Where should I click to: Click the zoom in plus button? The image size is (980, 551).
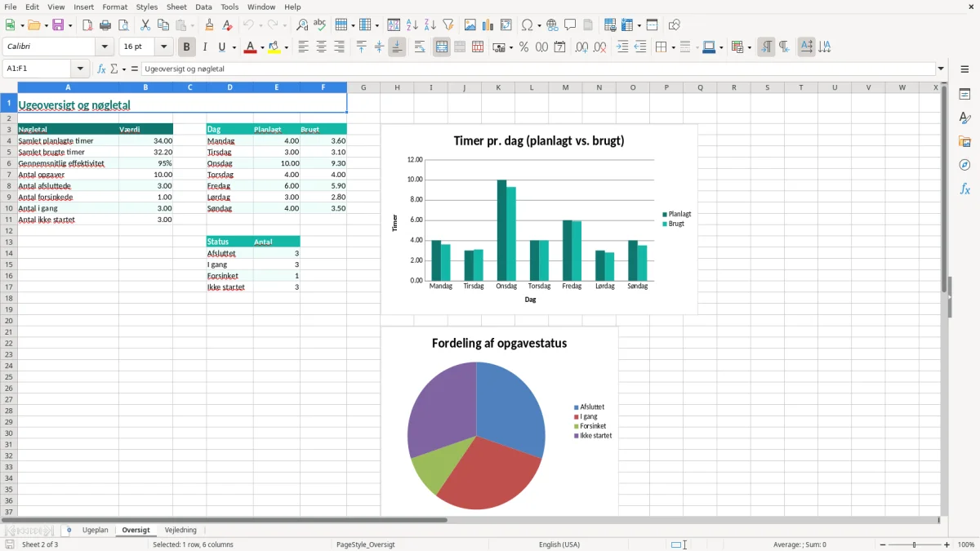(x=947, y=544)
